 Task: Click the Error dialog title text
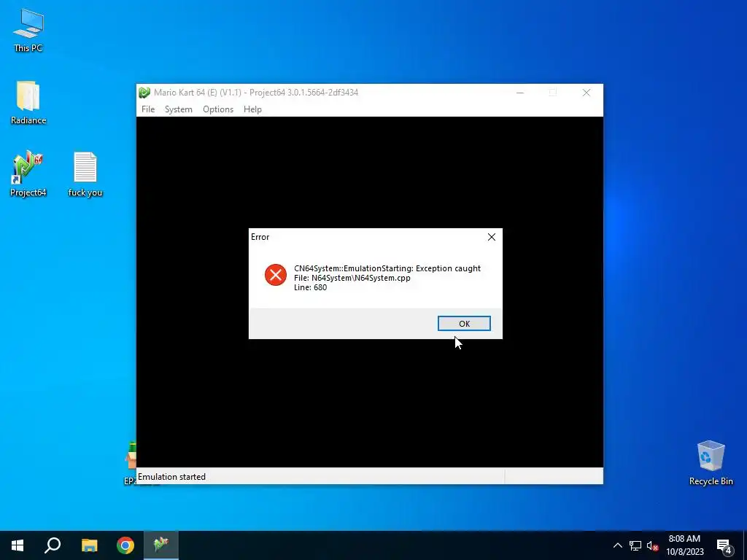tap(260, 237)
